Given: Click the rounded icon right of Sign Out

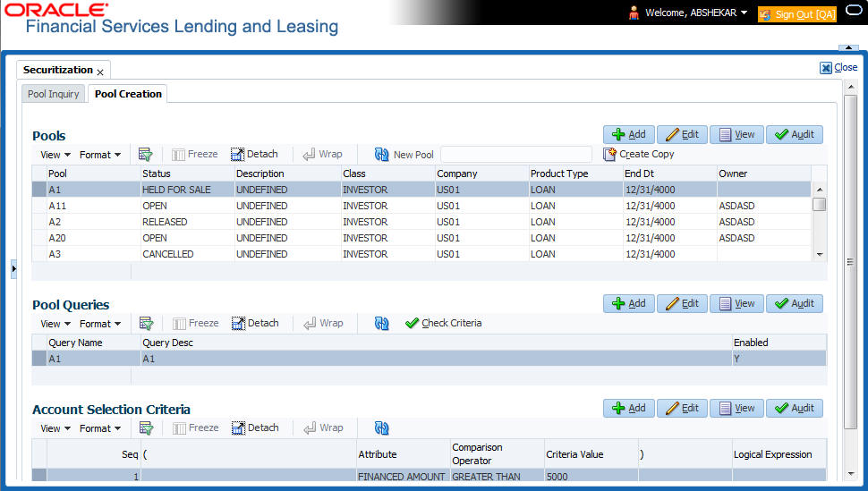Looking at the screenshot, I should pyautogui.click(x=855, y=11).
